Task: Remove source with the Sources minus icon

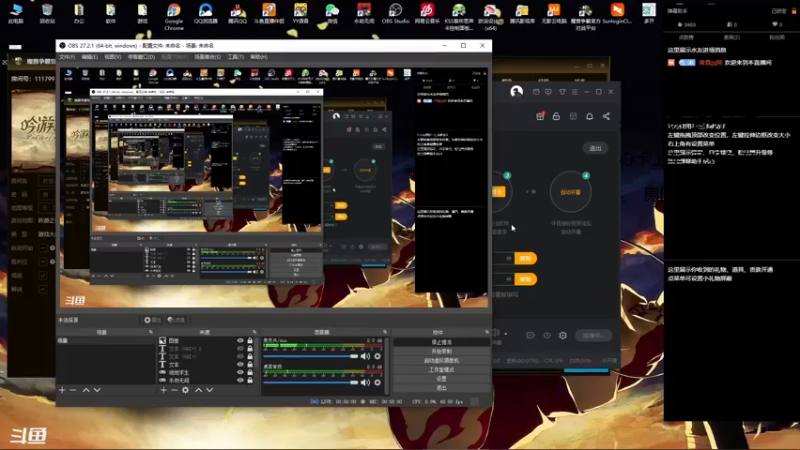Action: click(174, 390)
